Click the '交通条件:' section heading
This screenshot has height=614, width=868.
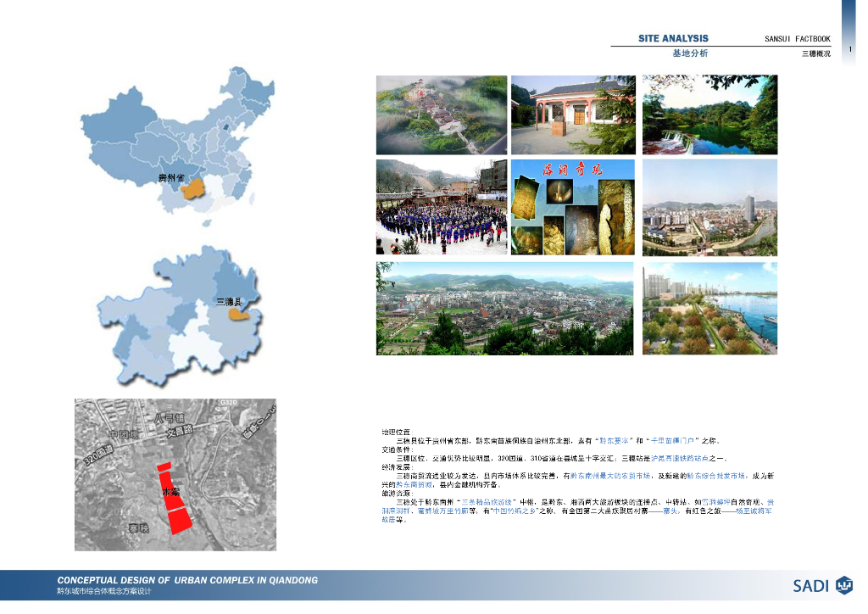(x=397, y=449)
